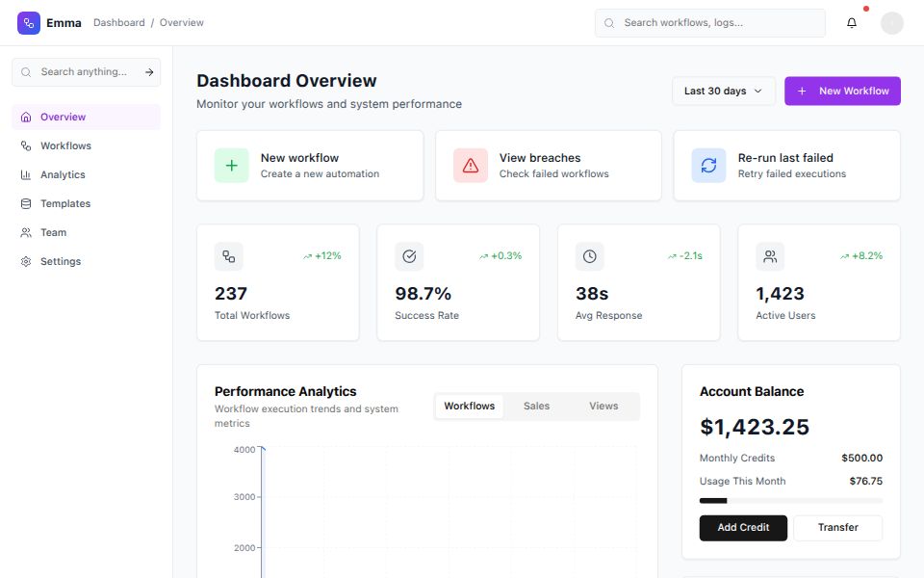This screenshot has height=578, width=924.
Task: Select the Views tab in Performance Analytics
Action: (603, 406)
